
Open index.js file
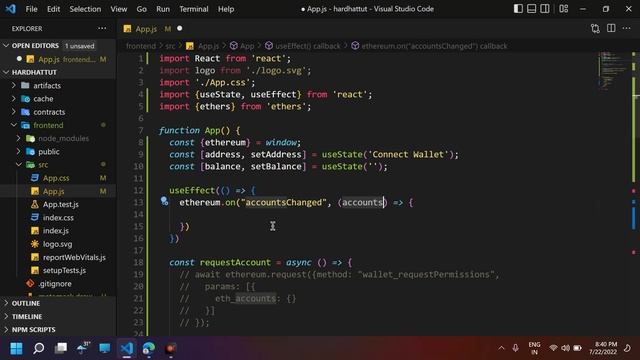pyautogui.click(x=58, y=231)
